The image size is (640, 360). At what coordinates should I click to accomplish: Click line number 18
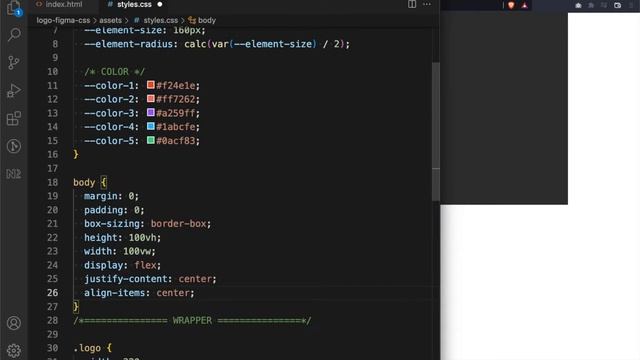pyautogui.click(x=53, y=182)
